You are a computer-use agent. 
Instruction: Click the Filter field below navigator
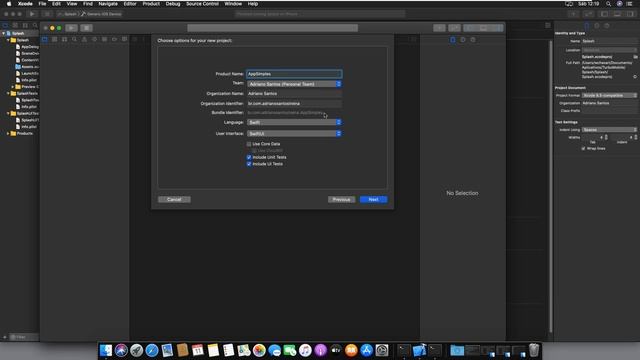pos(24,337)
